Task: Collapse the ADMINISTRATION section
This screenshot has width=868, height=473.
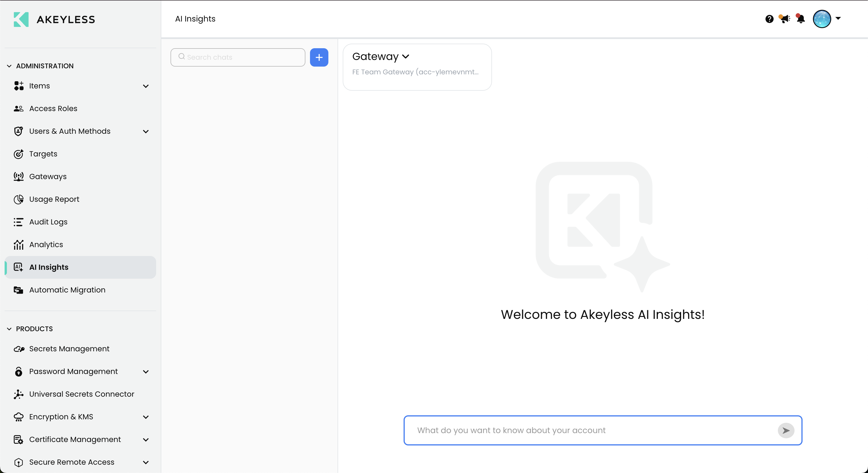Action: click(x=9, y=66)
